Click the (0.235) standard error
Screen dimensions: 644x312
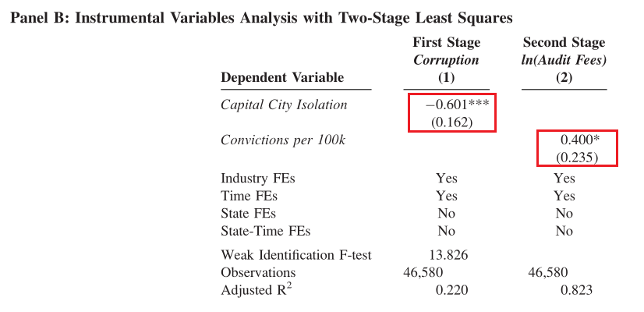577,158
